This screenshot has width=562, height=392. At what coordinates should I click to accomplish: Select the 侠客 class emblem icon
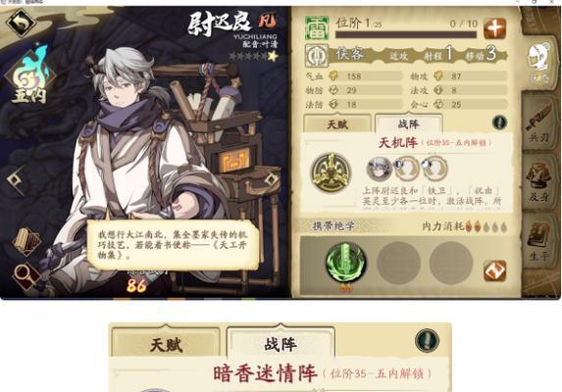pyautogui.click(x=317, y=56)
